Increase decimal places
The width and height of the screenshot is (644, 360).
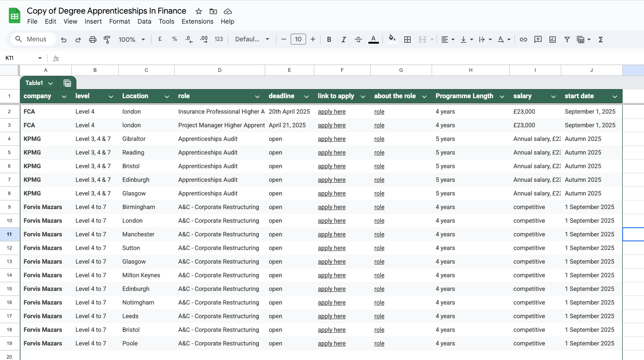pyautogui.click(x=204, y=40)
